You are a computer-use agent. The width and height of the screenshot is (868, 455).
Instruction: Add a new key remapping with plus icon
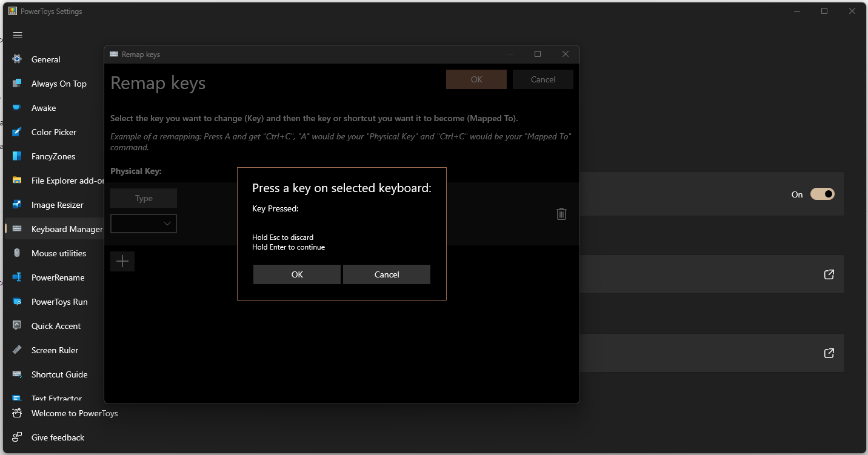click(x=122, y=261)
